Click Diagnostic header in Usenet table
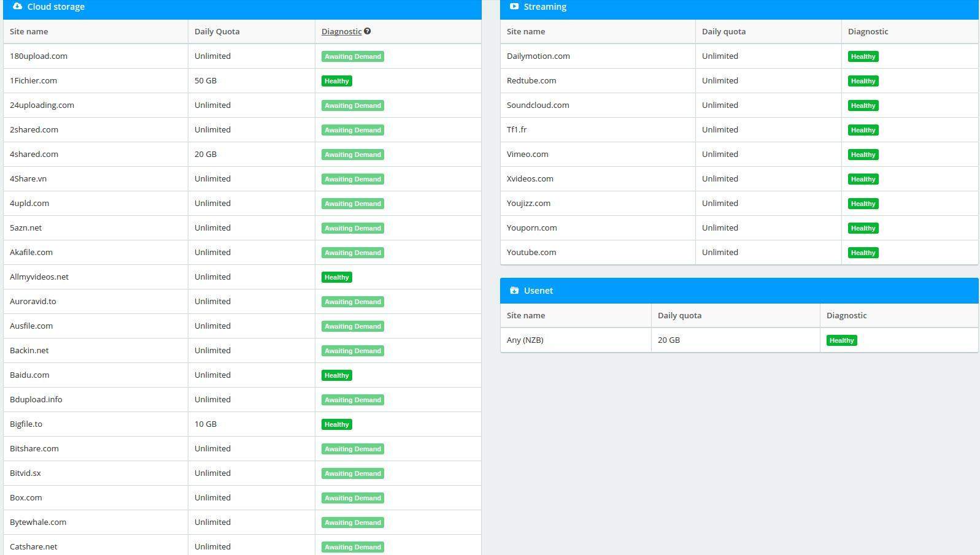This screenshot has height=555, width=980. point(846,315)
